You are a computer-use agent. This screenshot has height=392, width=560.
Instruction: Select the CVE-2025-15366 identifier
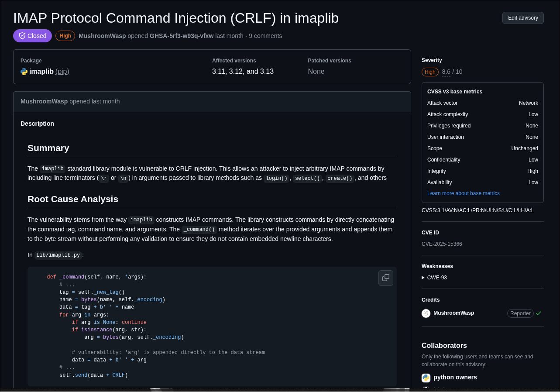coord(442,244)
